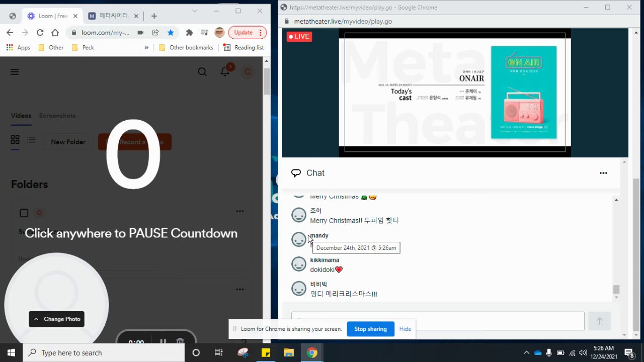644x362 pixels.
Task: Click the site info icon in metatheater title bar
Action: [284, 7]
